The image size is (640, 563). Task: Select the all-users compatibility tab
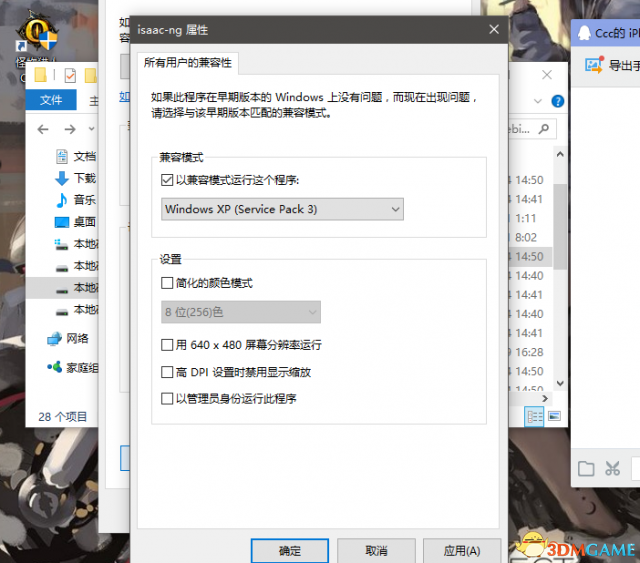tap(188, 63)
